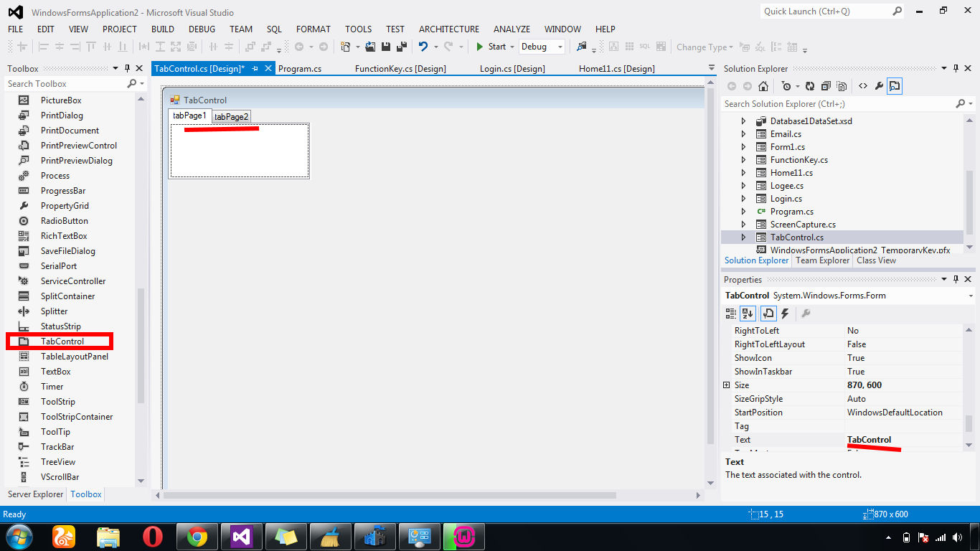Expand the Form1.cs node
This screenshot has width=980, height=551.
tap(743, 147)
